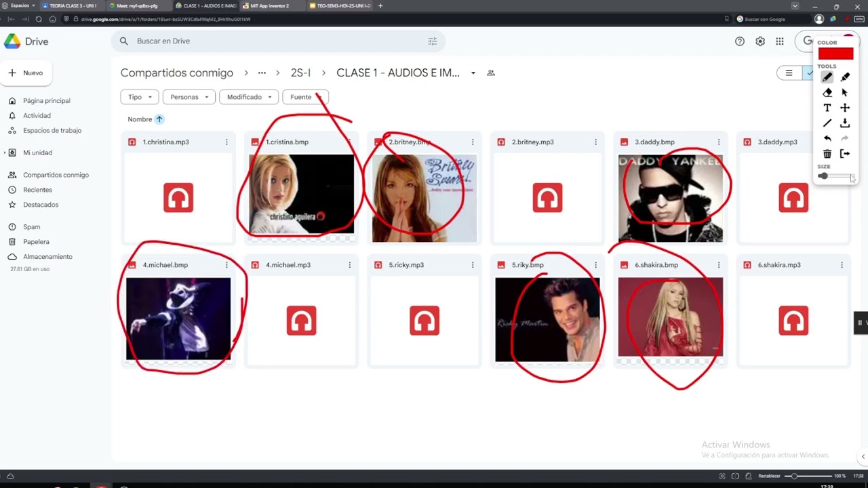
Task: Open the red color picker swatch
Action: (x=835, y=54)
